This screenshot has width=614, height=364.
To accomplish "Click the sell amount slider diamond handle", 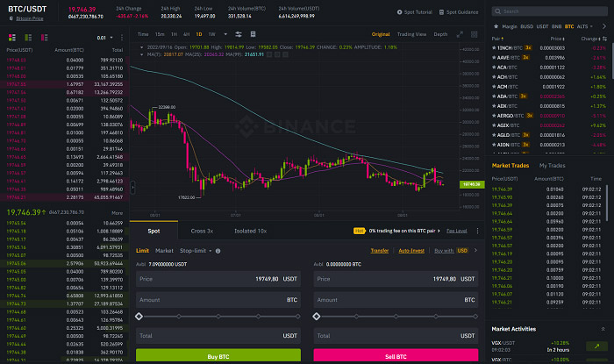I will [317, 317].
